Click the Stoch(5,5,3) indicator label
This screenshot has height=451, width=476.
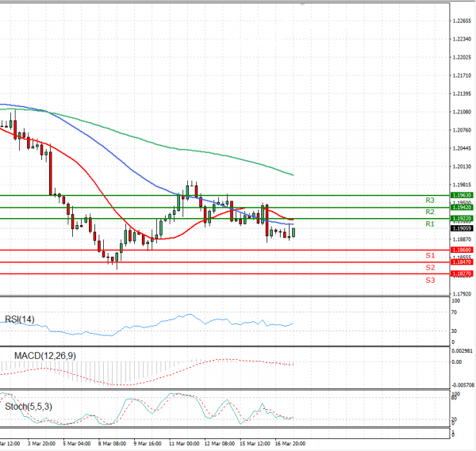pyautogui.click(x=29, y=407)
